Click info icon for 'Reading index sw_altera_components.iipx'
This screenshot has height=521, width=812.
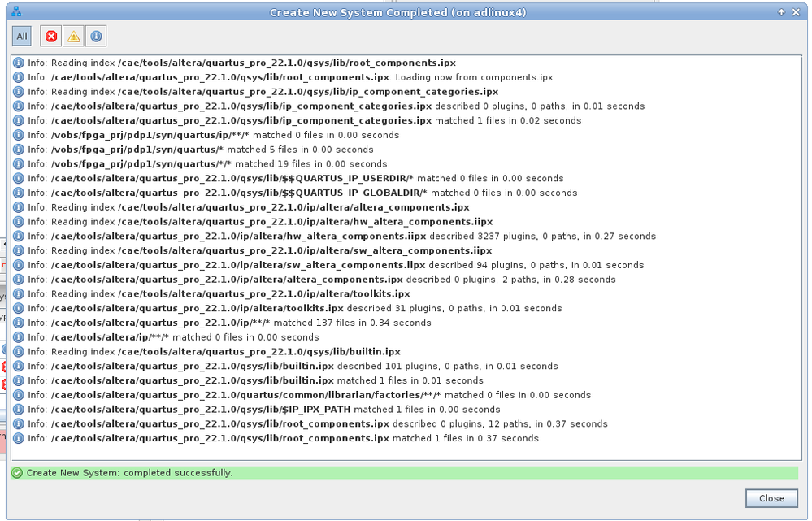19,250
